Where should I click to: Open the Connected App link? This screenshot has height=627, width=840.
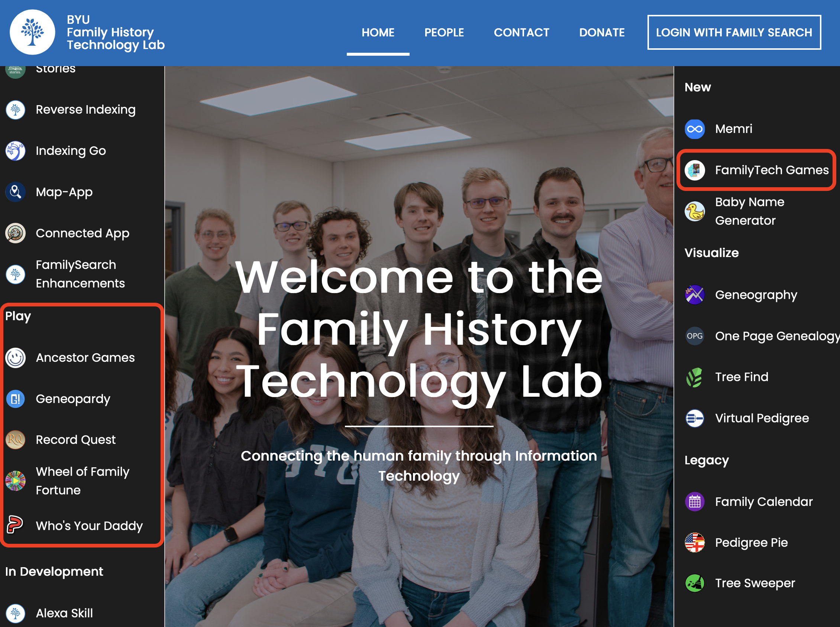coord(83,233)
